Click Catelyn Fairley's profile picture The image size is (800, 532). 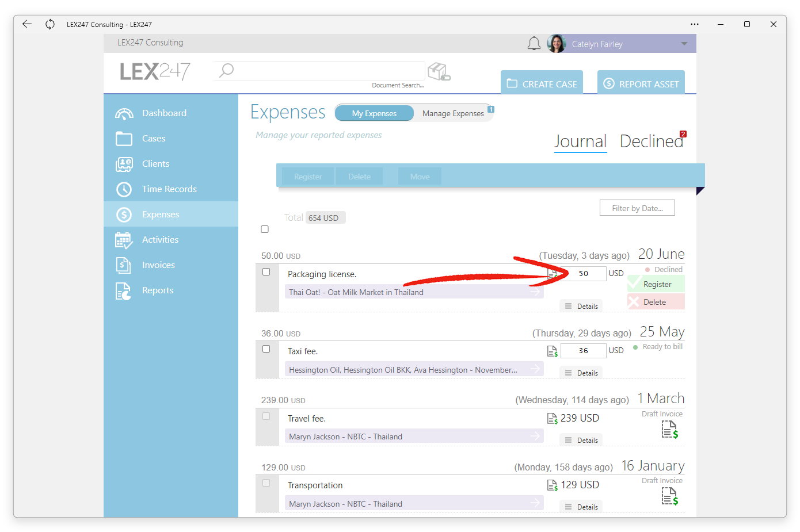(557, 44)
